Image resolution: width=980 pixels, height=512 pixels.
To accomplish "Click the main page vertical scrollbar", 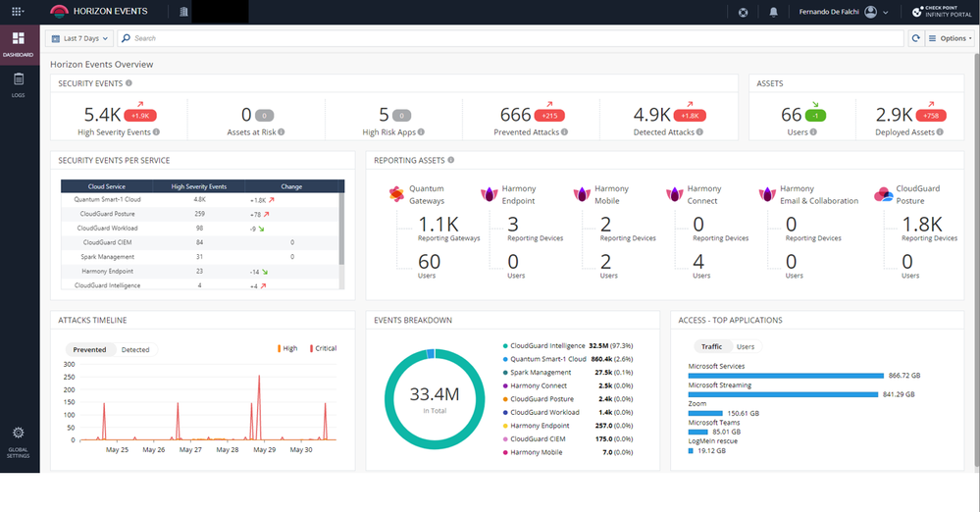I will point(977,260).
